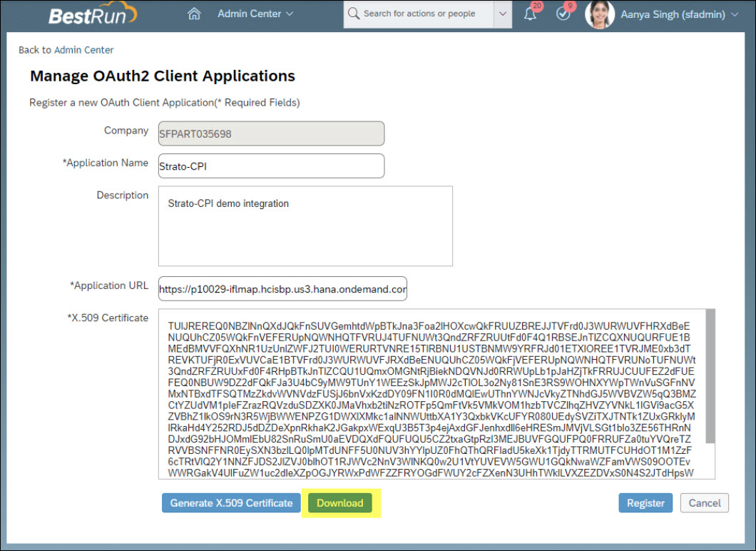
Task: Open the search scope dropdown arrow
Action: pos(503,14)
